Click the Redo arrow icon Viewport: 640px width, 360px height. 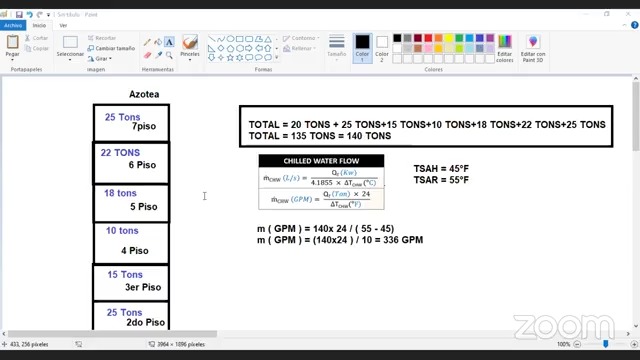[x=40, y=15]
